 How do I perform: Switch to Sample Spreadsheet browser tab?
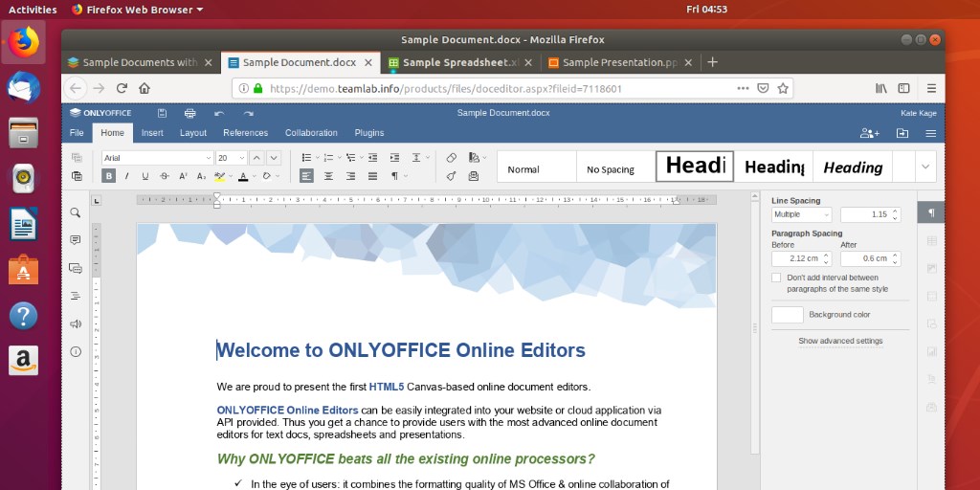460,62
